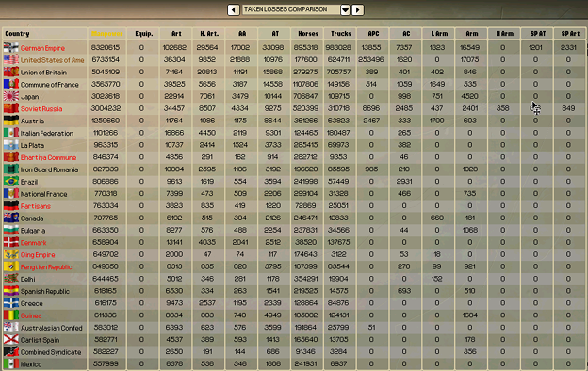Click the Greece flag icon
Screen dimensions: 588x371
[x=11, y=303]
